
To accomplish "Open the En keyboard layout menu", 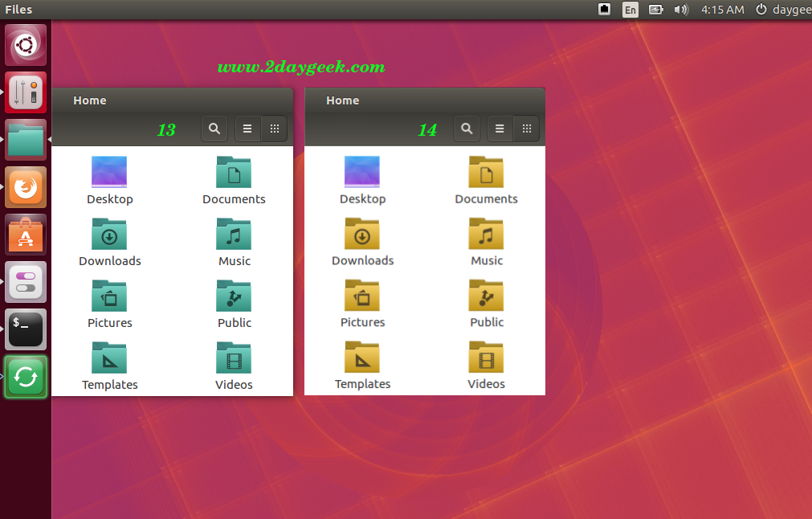I will 630,10.
